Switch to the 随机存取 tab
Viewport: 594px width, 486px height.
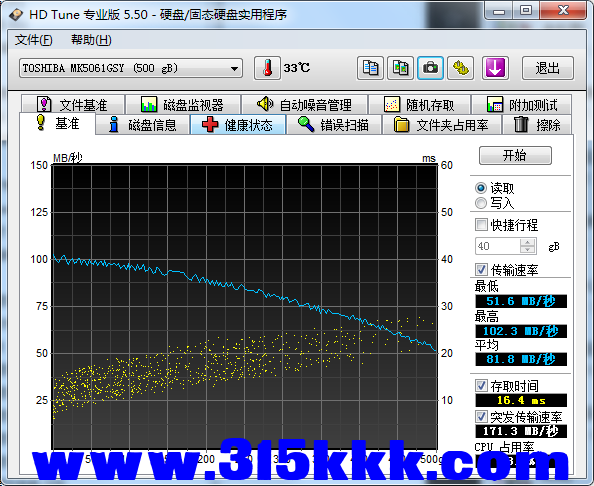419,105
